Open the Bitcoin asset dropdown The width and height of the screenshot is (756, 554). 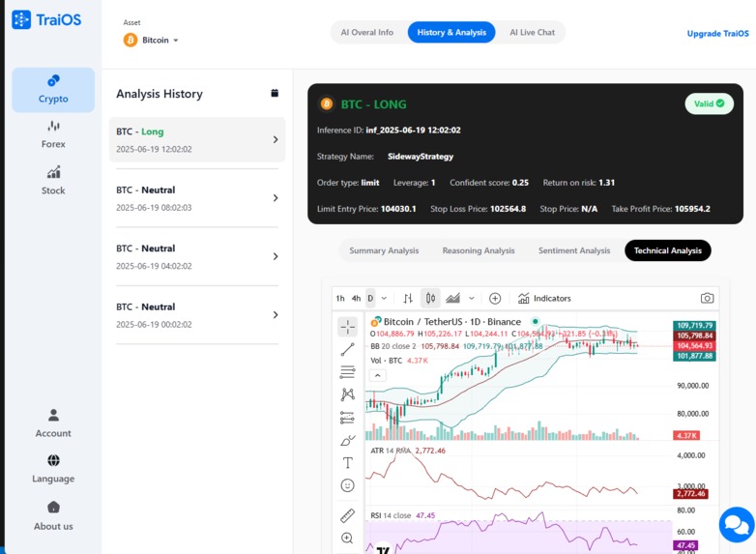point(151,40)
